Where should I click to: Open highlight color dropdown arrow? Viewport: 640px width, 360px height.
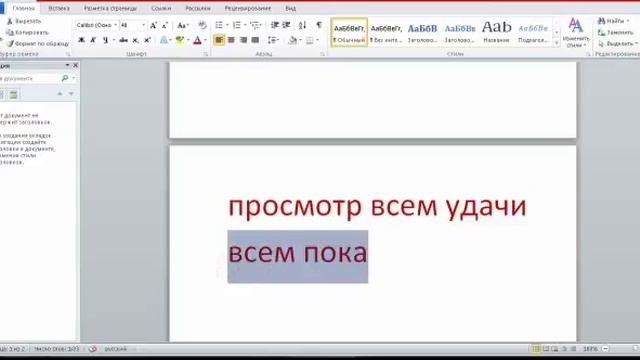188,40
